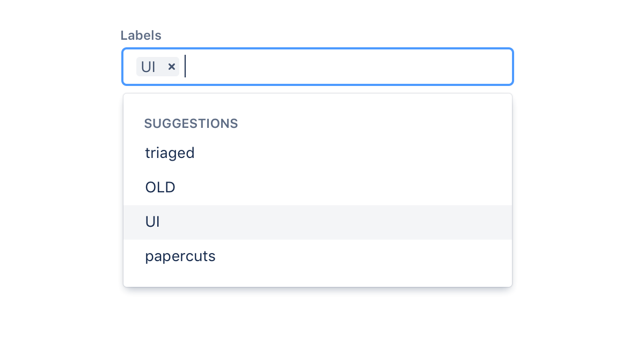Click the x icon on the UI chip
Image resolution: width=644 pixels, height=346 pixels.
172,67
